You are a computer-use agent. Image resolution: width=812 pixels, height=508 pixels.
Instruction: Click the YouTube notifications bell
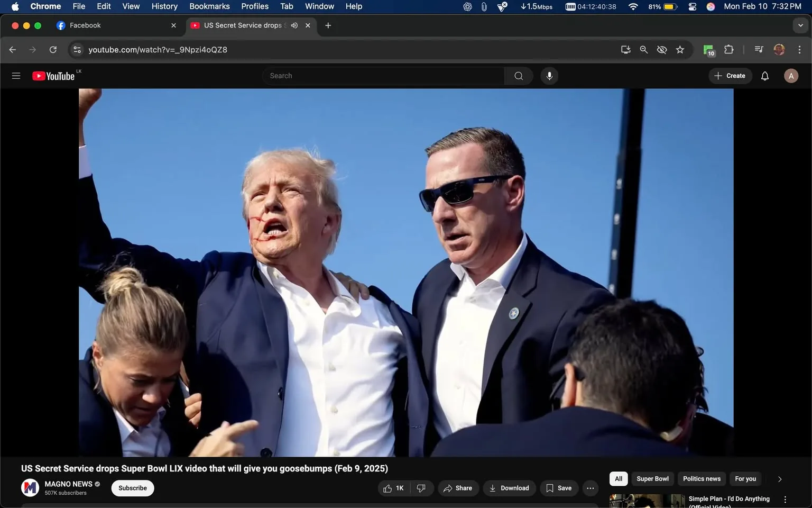coord(764,76)
